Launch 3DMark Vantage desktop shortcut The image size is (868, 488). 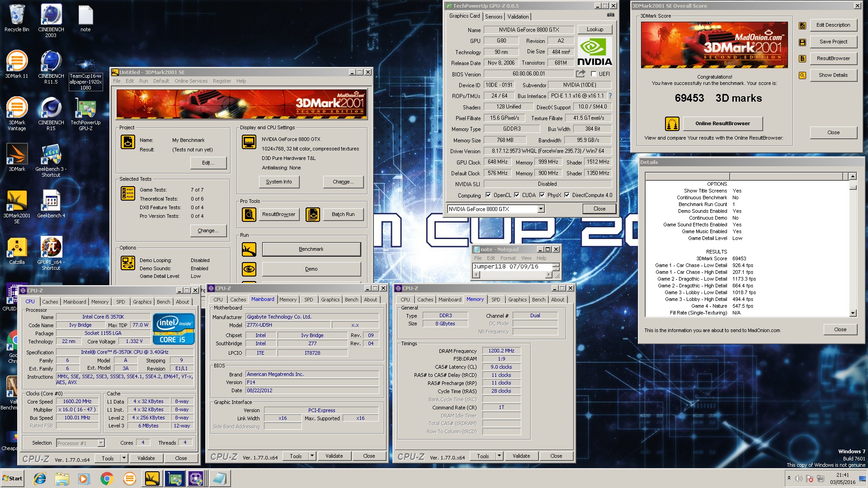pyautogui.click(x=17, y=113)
